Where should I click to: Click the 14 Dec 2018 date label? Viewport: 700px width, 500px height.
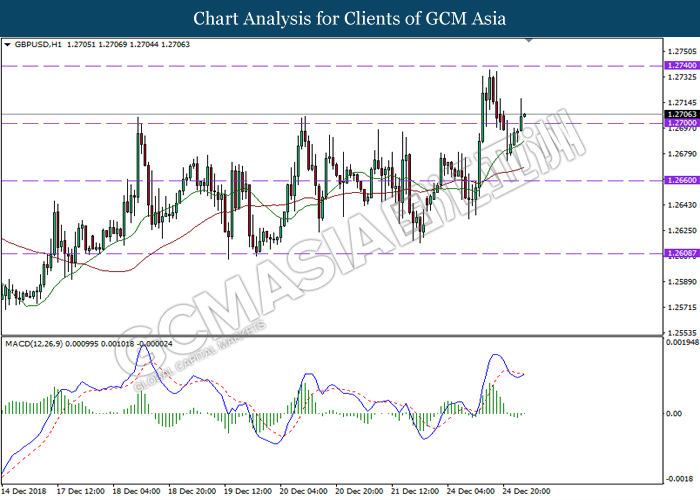(x=25, y=492)
